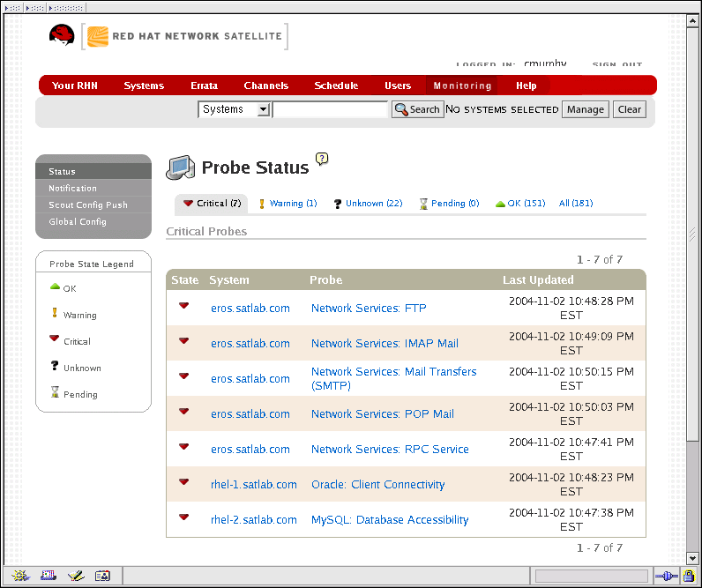Open the Systems search type dropdown

[x=234, y=109]
